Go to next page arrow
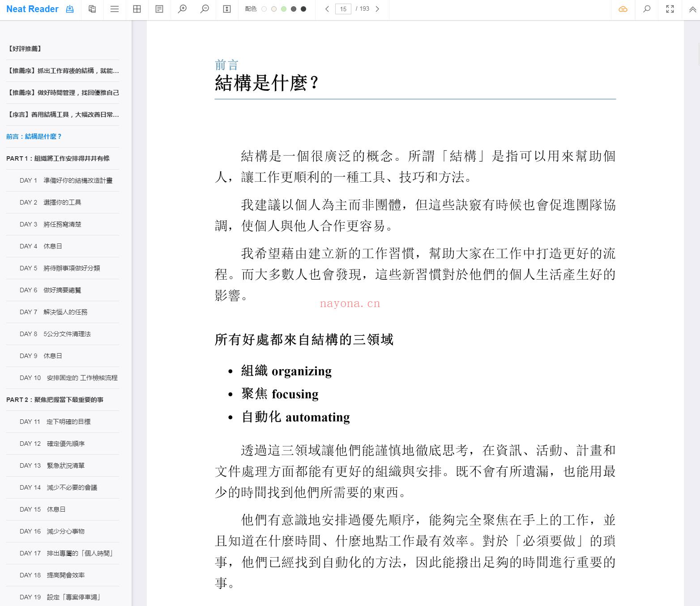This screenshot has width=700, height=606. [377, 9]
